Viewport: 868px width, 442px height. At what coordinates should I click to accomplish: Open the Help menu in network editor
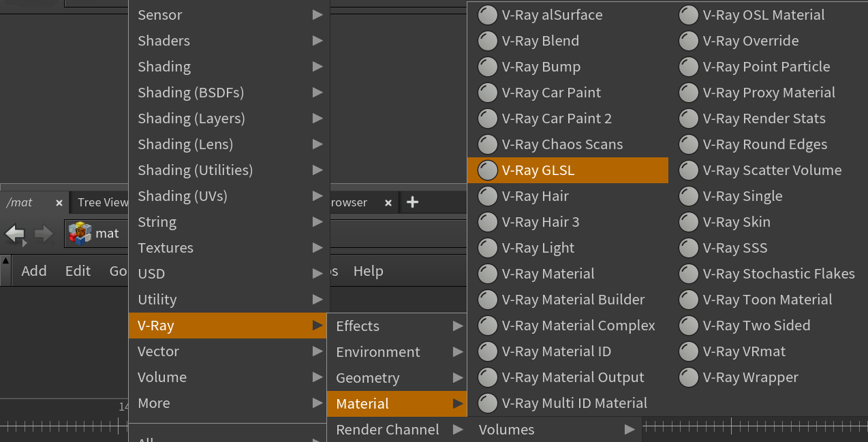[368, 271]
